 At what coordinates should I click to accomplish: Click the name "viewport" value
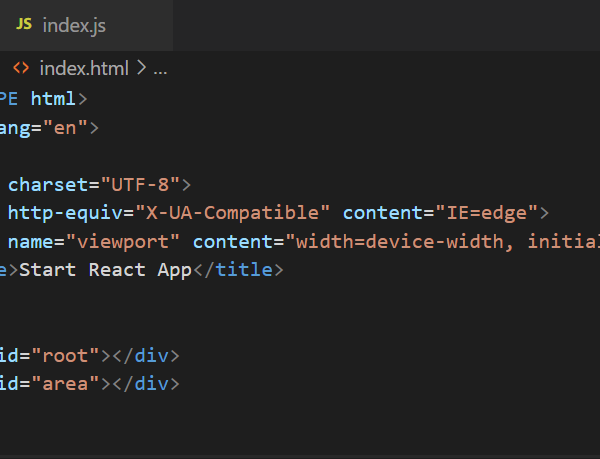[138, 241]
